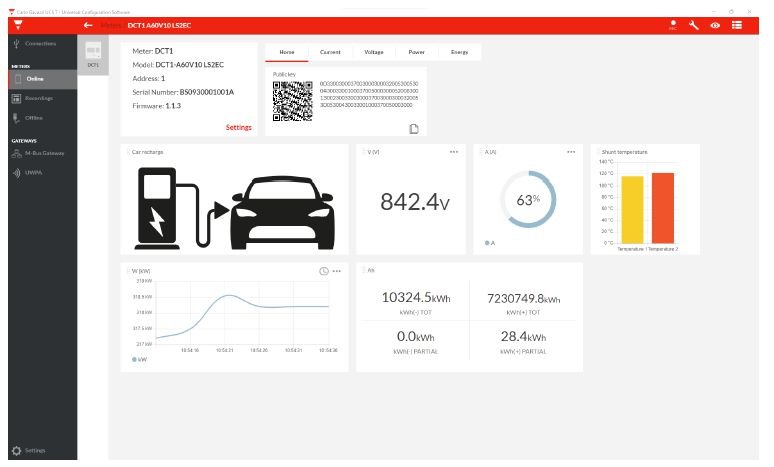Open the A [A] widget three-dot menu

tap(571, 152)
